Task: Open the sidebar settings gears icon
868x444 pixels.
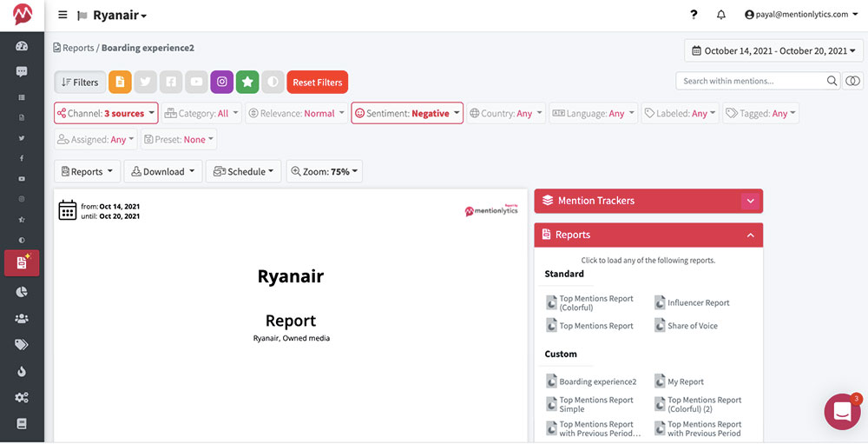Action: pos(22,397)
